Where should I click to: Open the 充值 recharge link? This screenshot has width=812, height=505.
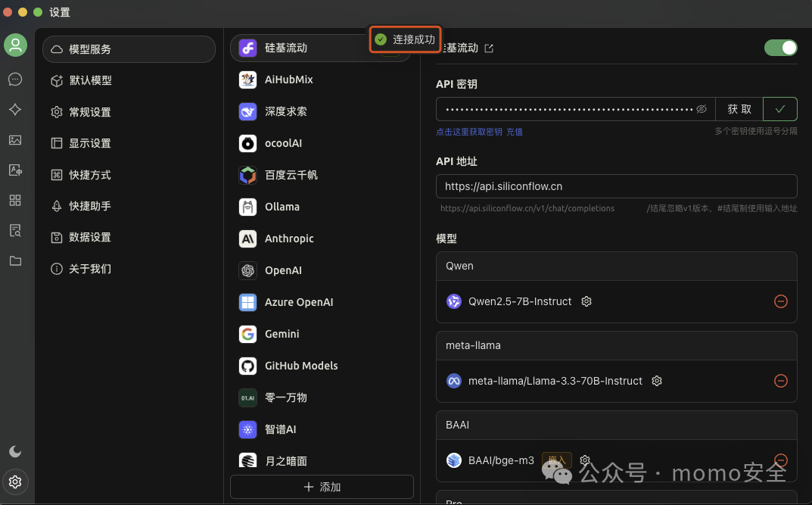(515, 132)
